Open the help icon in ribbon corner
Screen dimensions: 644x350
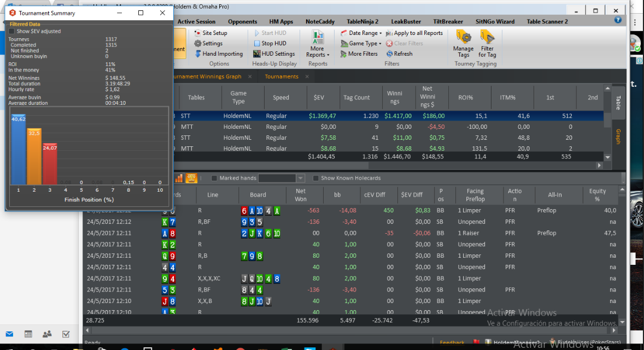coord(618,20)
